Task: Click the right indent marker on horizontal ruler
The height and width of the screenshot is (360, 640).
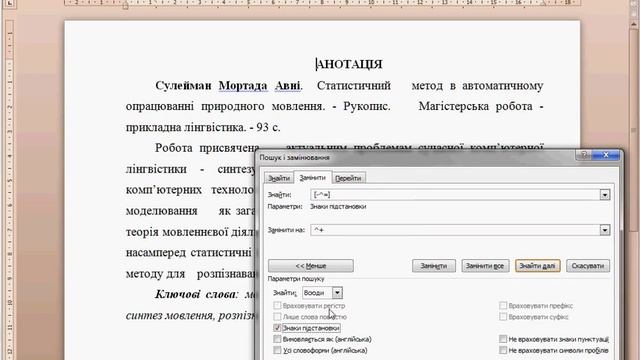Action: 543,4
